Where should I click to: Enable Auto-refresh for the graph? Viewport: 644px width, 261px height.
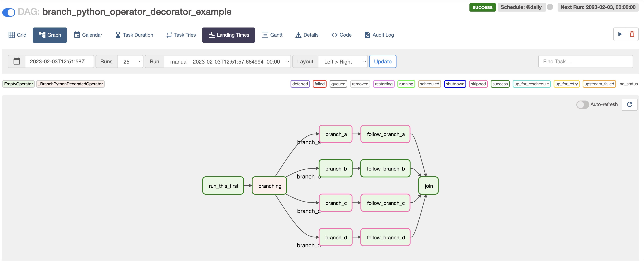[583, 105]
